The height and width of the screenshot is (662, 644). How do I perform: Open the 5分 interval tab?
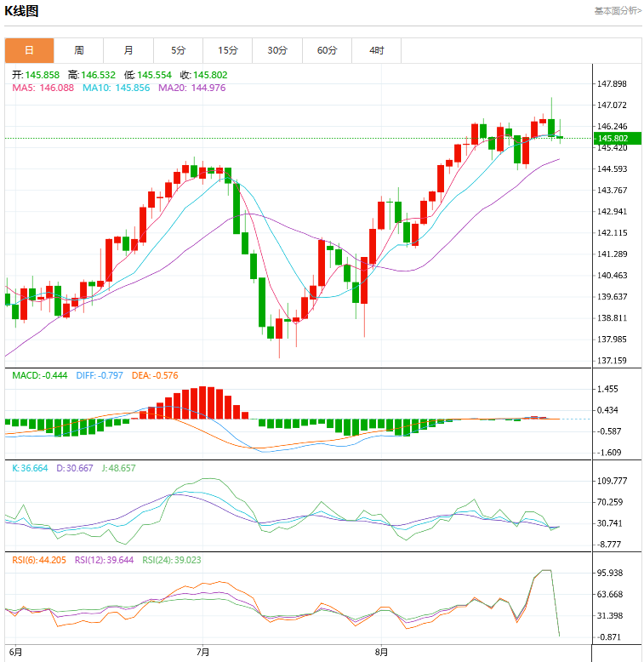tap(178, 50)
